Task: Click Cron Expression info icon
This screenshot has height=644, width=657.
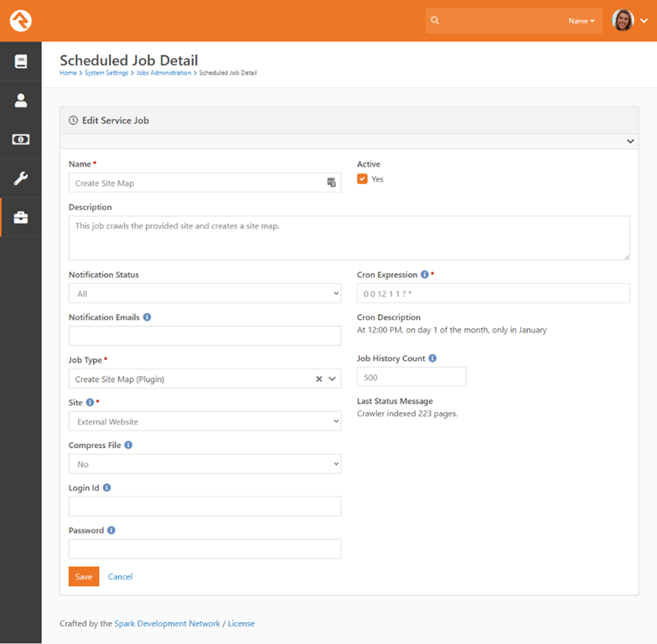Action: pos(424,275)
